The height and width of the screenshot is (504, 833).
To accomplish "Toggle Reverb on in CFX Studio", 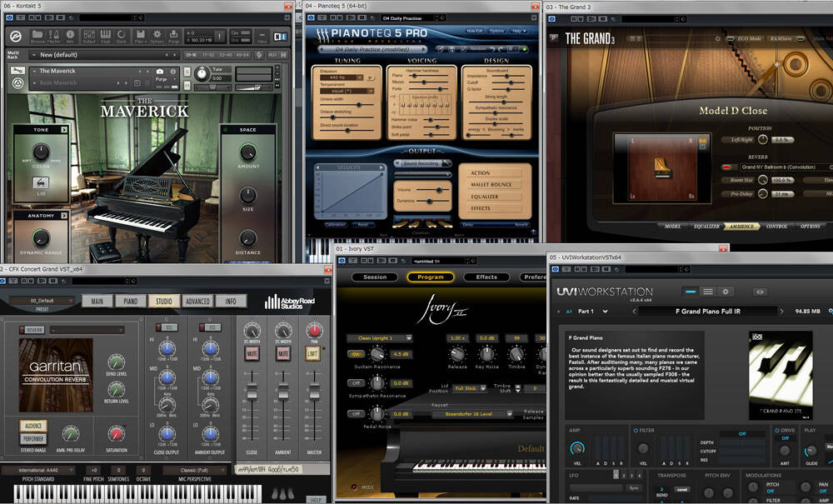I will (x=33, y=330).
